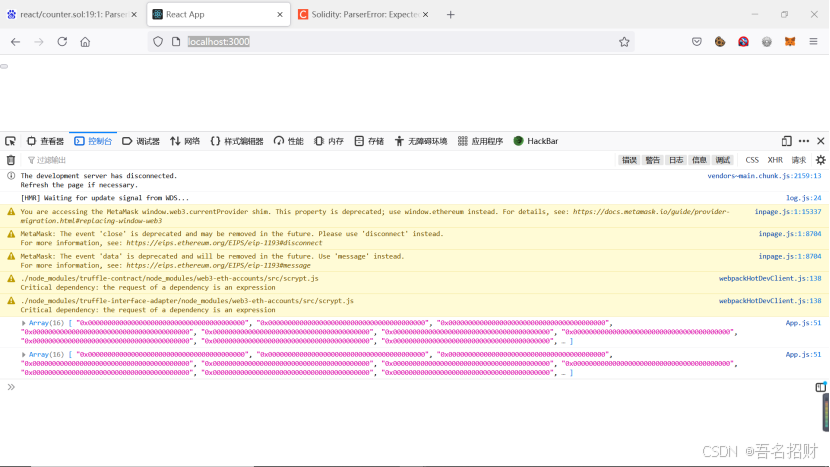830x467 pixels.
Task: Open the browser home page
Action: point(85,42)
